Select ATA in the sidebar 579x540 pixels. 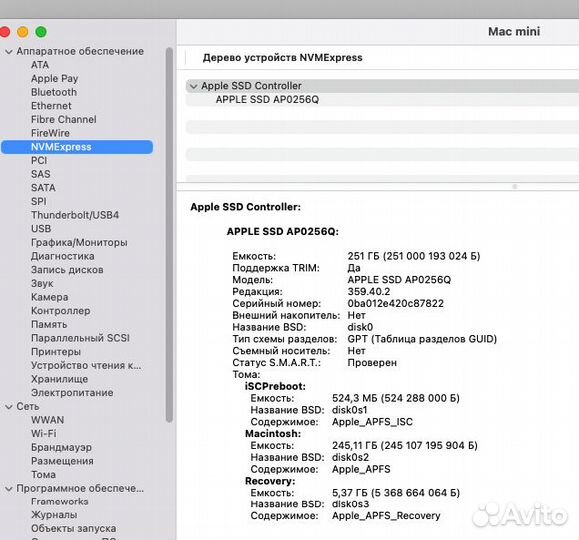point(40,65)
